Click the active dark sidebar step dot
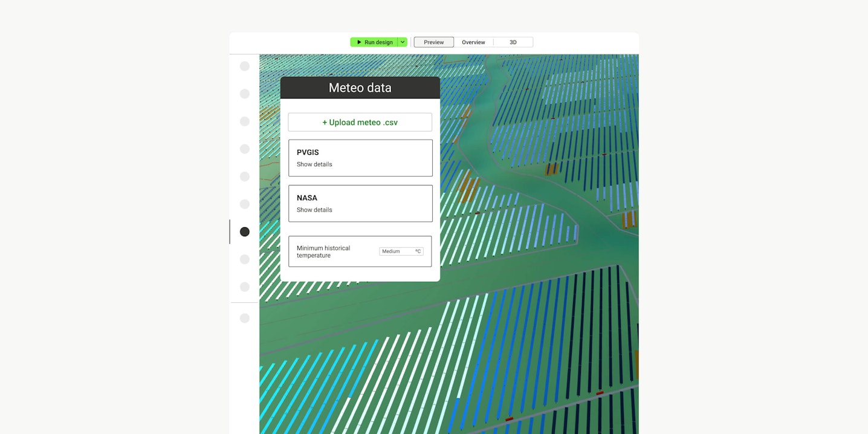The width and height of the screenshot is (868, 434). (245, 232)
